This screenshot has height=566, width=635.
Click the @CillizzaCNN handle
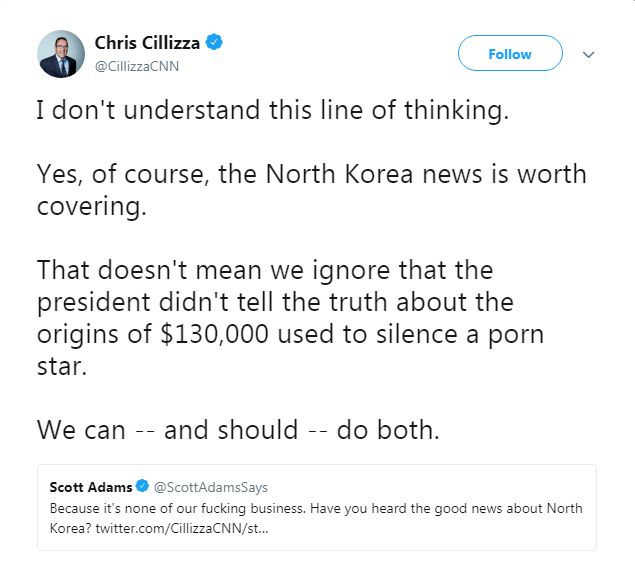click(136, 66)
